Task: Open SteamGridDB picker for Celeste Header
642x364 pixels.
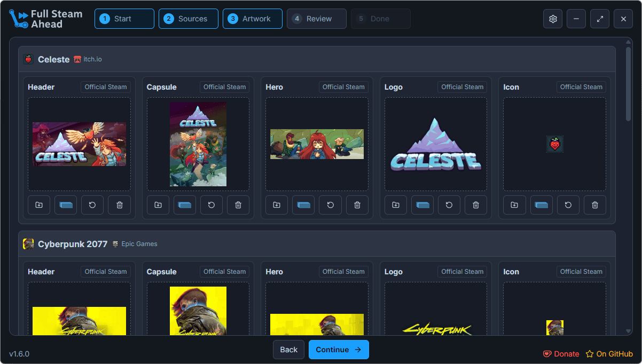Action: (66, 205)
